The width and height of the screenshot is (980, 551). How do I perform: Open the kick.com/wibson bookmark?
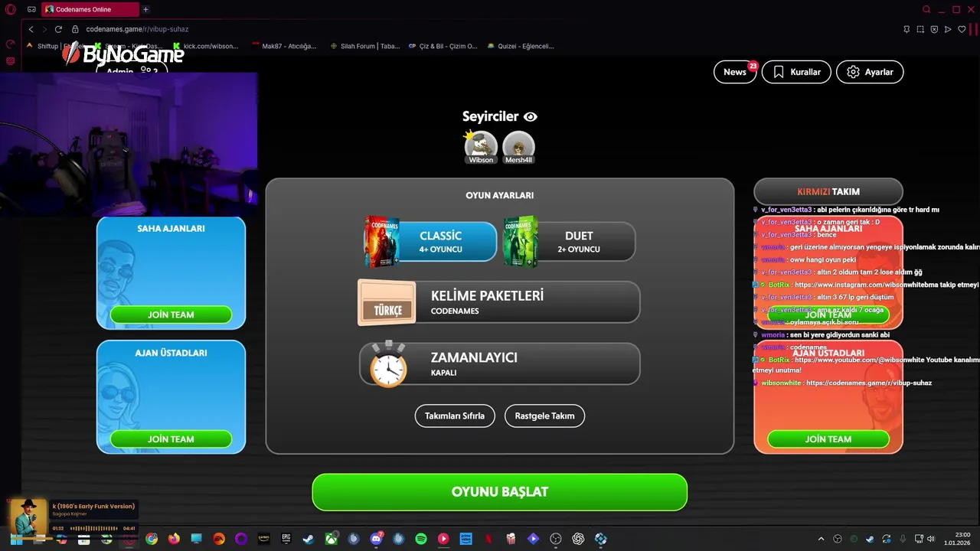205,46
